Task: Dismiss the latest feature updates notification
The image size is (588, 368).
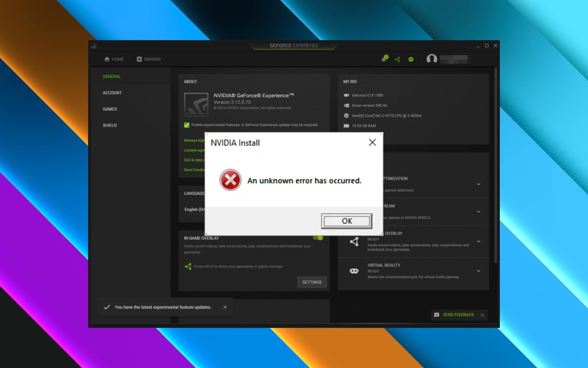Action: tap(225, 307)
